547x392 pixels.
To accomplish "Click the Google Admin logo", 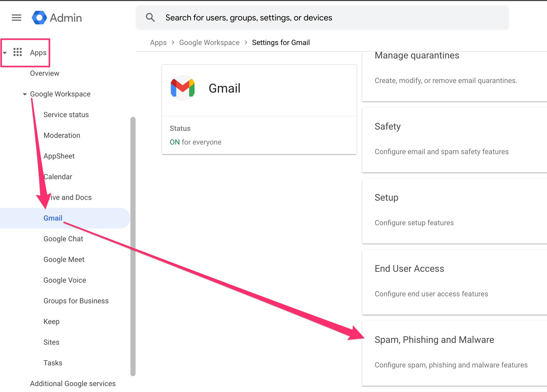I will (39, 18).
